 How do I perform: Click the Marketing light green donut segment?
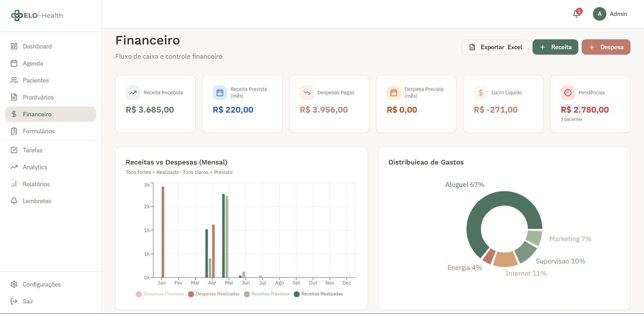535,237
